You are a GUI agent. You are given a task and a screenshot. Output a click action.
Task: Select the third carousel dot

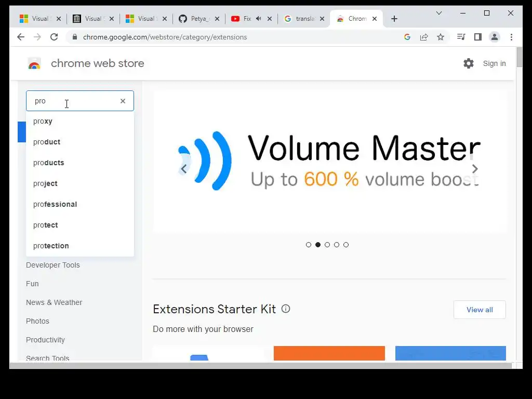[x=327, y=245]
